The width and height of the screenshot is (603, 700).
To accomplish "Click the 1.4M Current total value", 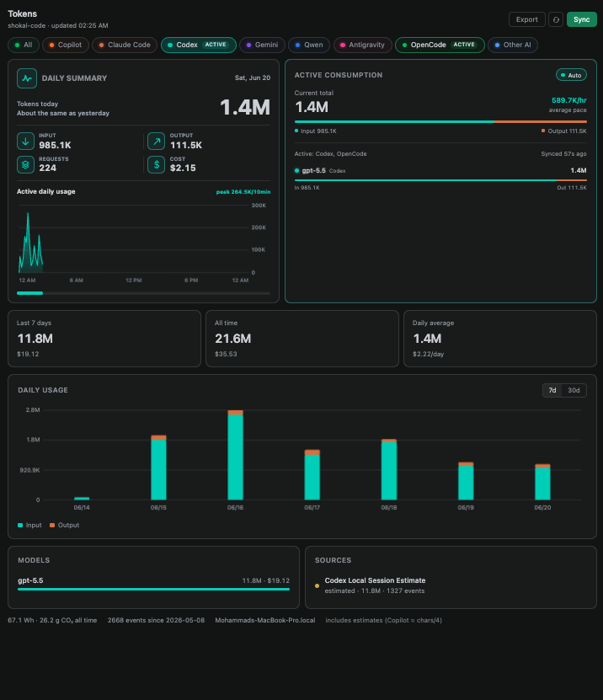I will pyautogui.click(x=312, y=107).
